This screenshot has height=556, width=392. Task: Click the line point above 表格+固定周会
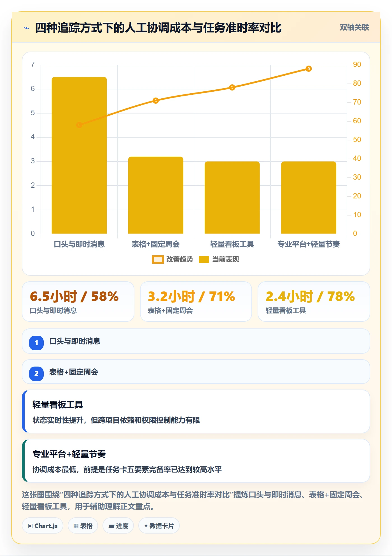tap(156, 100)
